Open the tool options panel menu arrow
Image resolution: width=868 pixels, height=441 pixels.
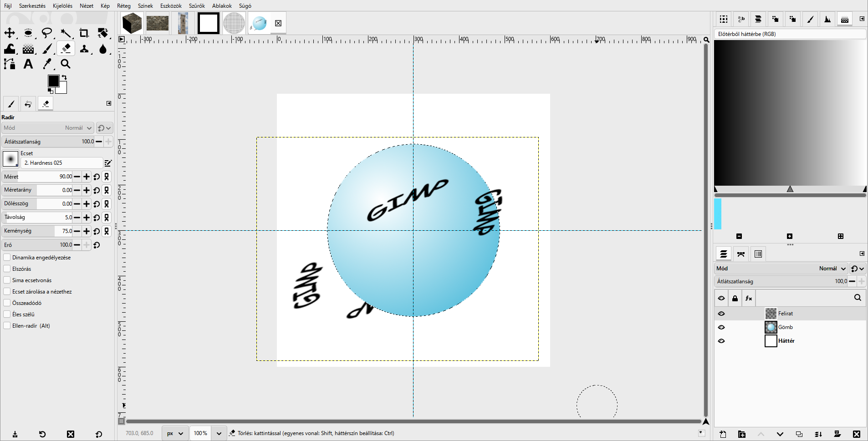(x=109, y=103)
